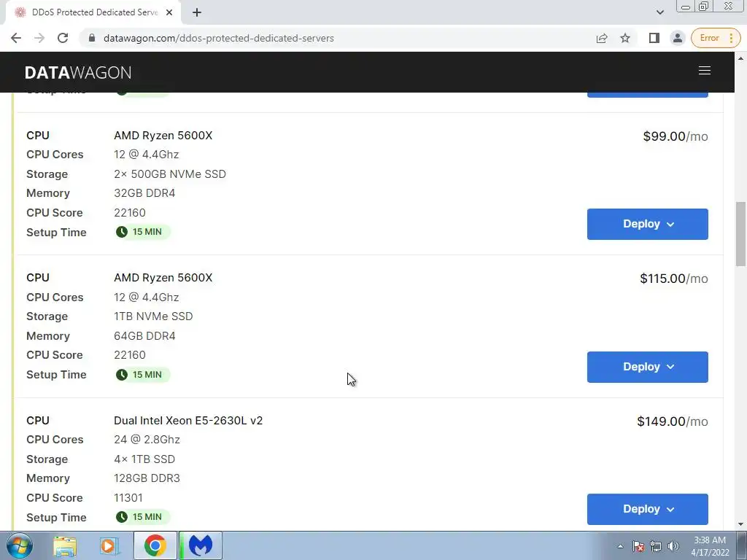Click the scrollbar down arrow
The height and width of the screenshot is (560, 747).
tap(740, 525)
